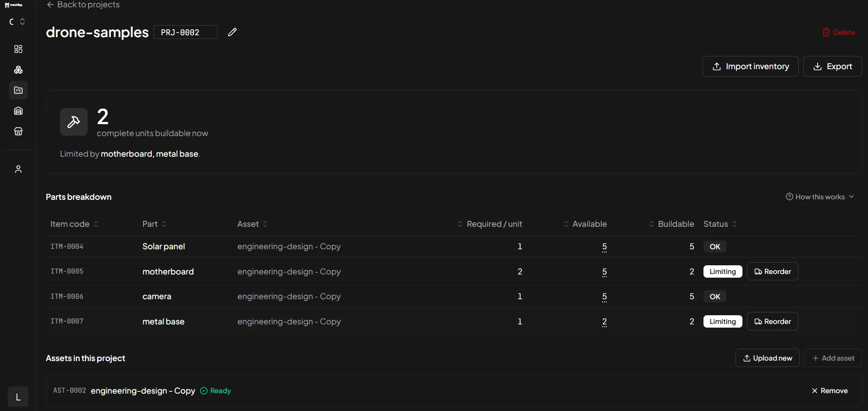
Task: Expand the How this works section
Action: [x=820, y=197]
